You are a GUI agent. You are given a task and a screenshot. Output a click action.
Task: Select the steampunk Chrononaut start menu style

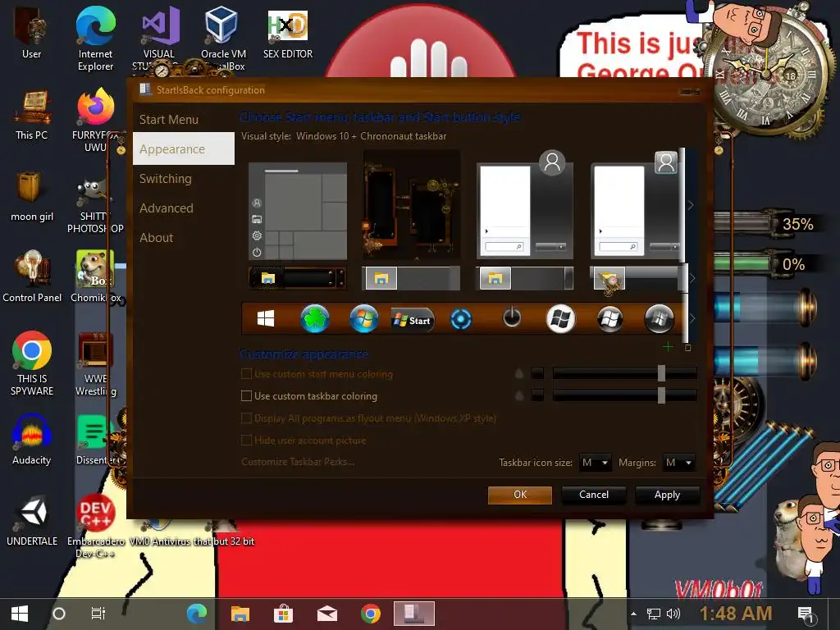click(x=411, y=205)
